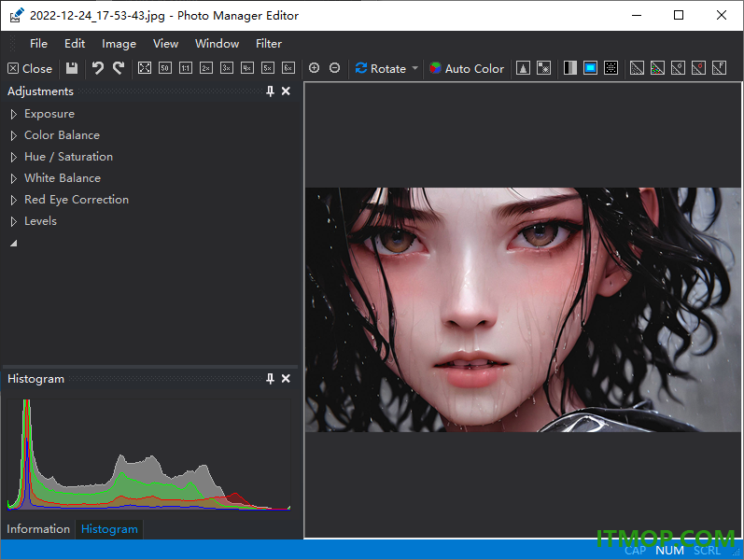Zoom in with the plus circle icon
This screenshot has height=560, width=744.
[314, 68]
